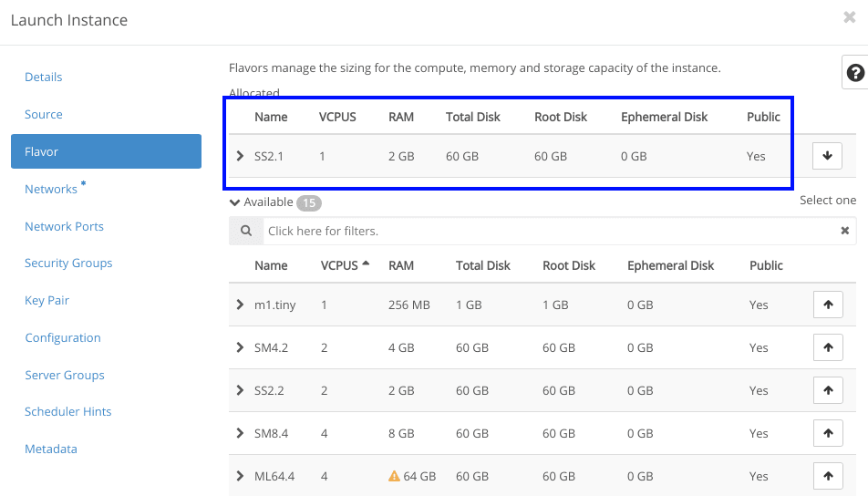Click the flavor filter input field
868x496 pixels.
(547, 231)
